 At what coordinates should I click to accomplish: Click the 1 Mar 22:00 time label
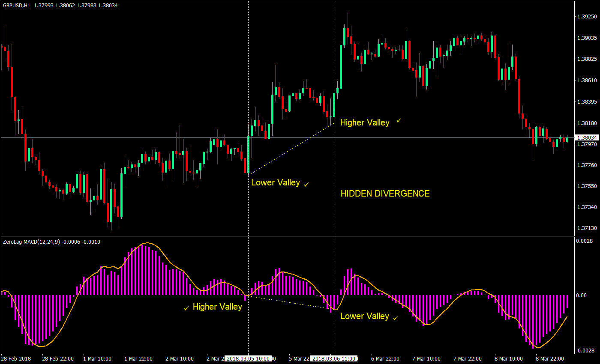point(138,359)
